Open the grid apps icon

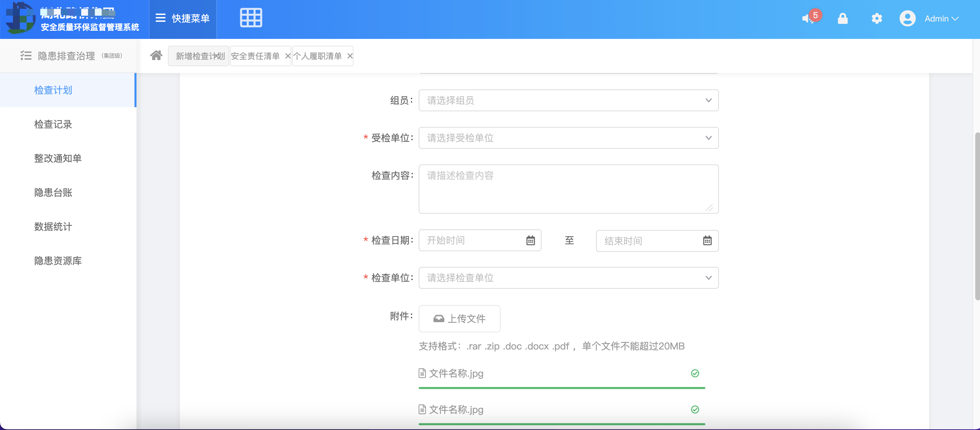[251, 18]
